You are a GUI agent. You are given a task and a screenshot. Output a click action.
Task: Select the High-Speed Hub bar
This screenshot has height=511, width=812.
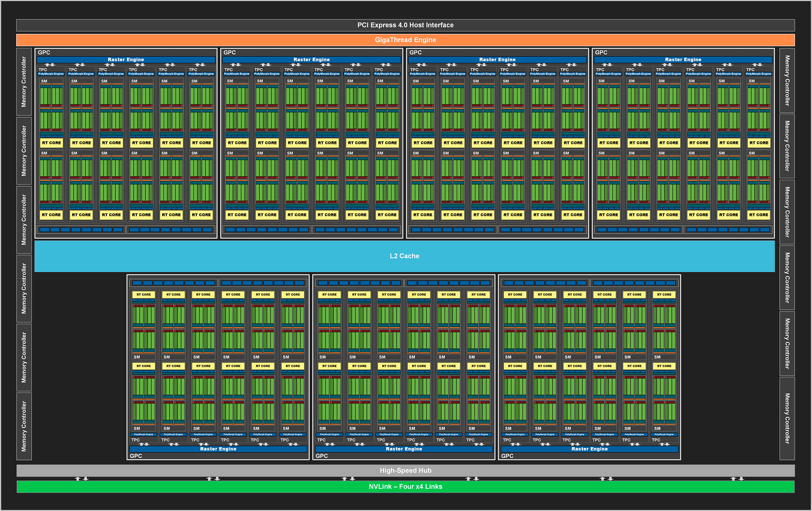point(406,470)
